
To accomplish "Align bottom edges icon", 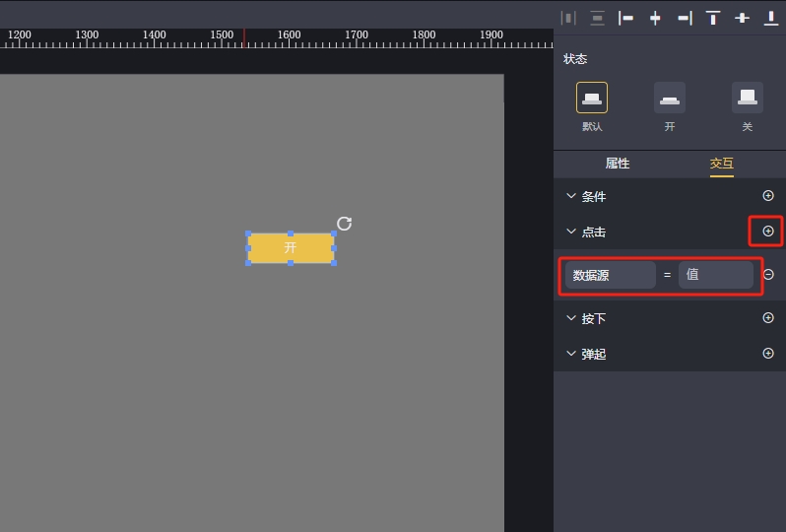I will tap(771, 18).
